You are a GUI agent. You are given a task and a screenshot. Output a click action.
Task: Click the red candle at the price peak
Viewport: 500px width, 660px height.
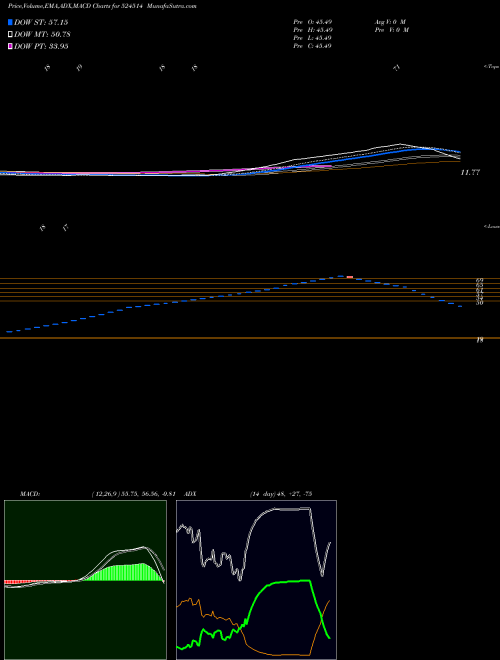(350, 277)
